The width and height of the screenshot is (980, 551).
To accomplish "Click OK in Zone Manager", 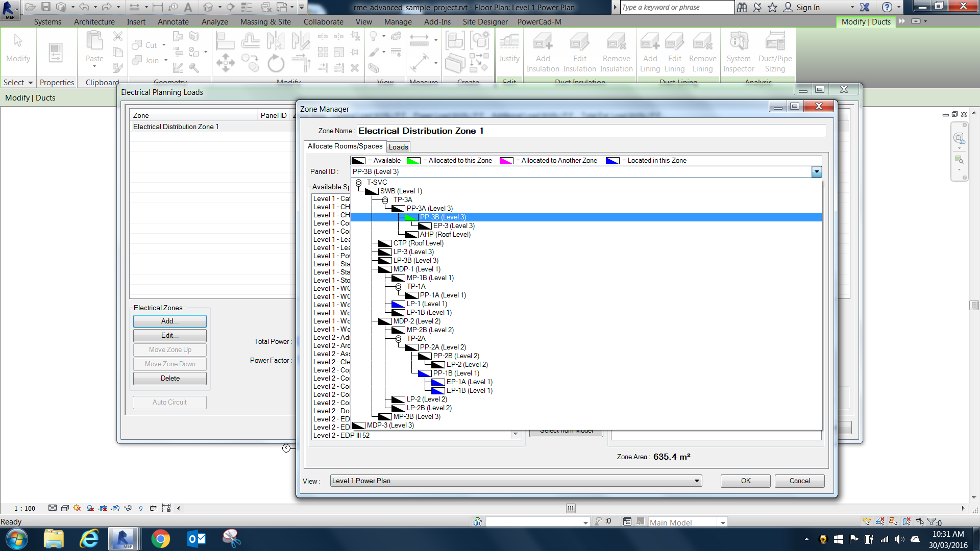I will coord(746,481).
